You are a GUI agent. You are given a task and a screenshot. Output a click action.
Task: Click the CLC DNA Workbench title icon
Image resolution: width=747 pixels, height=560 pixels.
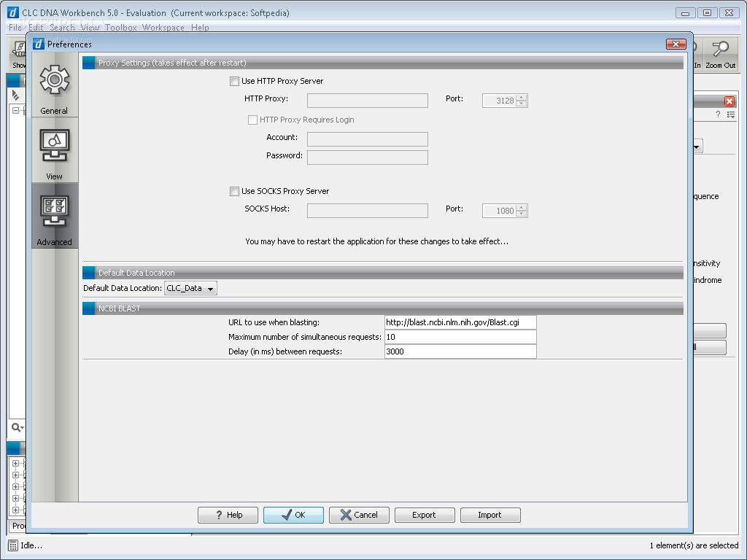(13, 13)
